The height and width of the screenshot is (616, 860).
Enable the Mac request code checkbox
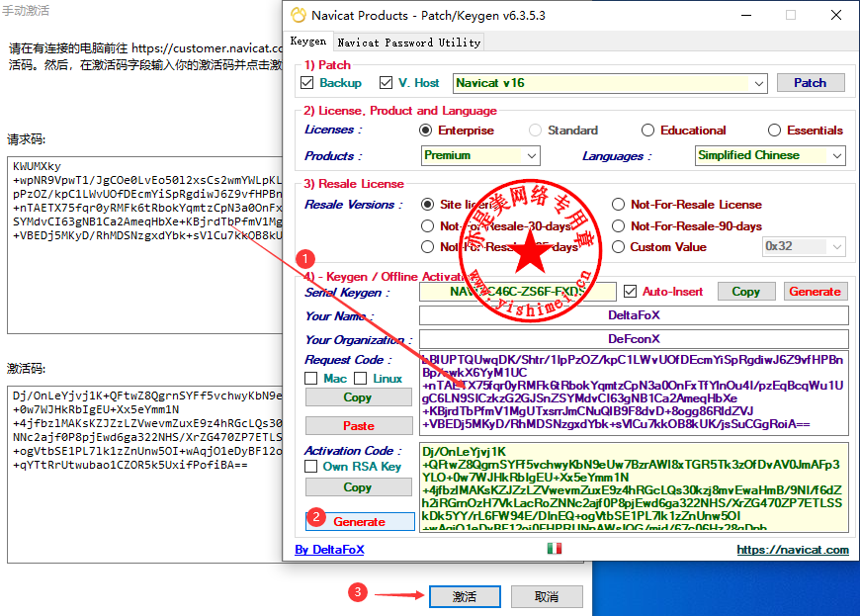tap(311, 379)
